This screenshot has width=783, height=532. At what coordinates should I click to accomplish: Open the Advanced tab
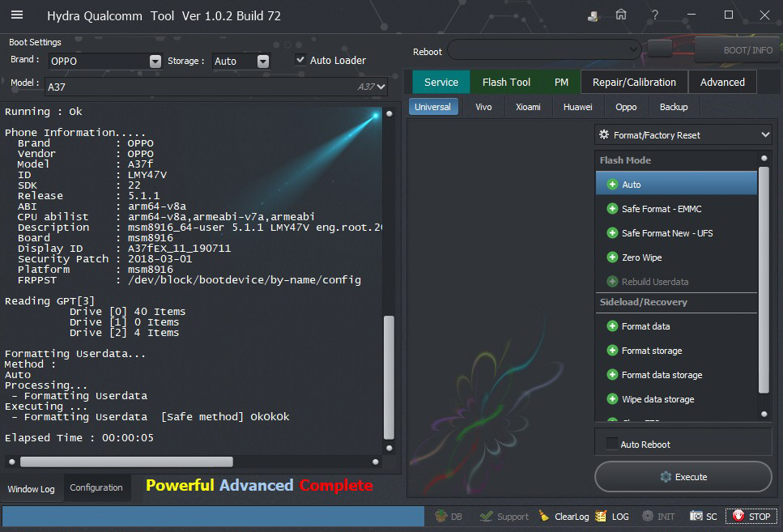722,82
